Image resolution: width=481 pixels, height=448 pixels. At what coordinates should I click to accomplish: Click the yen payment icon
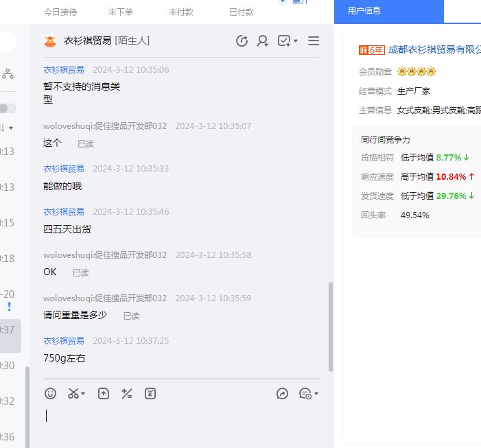[x=150, y=393]
